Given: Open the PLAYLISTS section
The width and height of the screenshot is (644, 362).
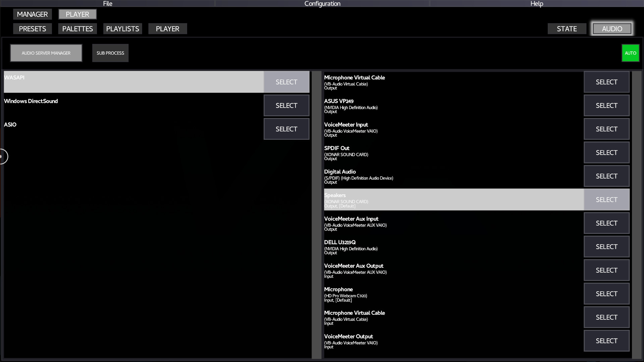Looking at the screenshot, I should 122,28.
